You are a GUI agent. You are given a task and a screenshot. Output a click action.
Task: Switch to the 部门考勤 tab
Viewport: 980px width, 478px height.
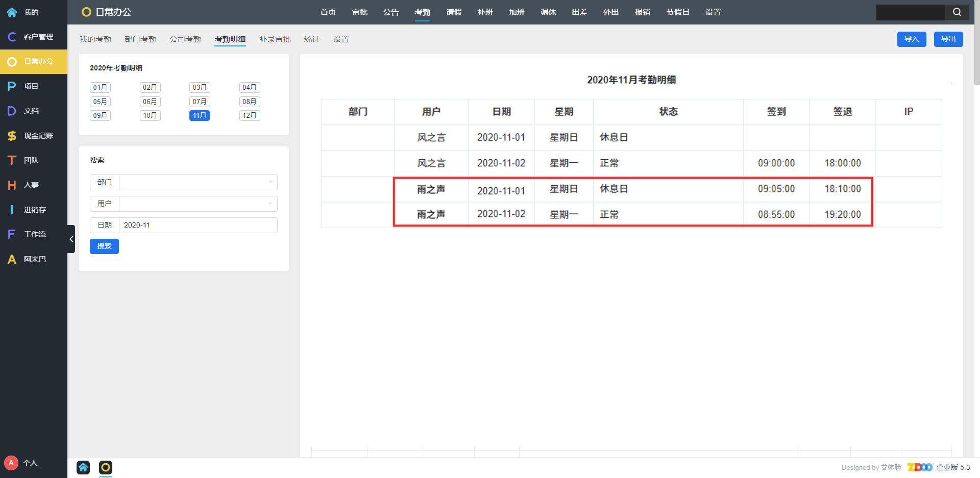coord(140,39)
